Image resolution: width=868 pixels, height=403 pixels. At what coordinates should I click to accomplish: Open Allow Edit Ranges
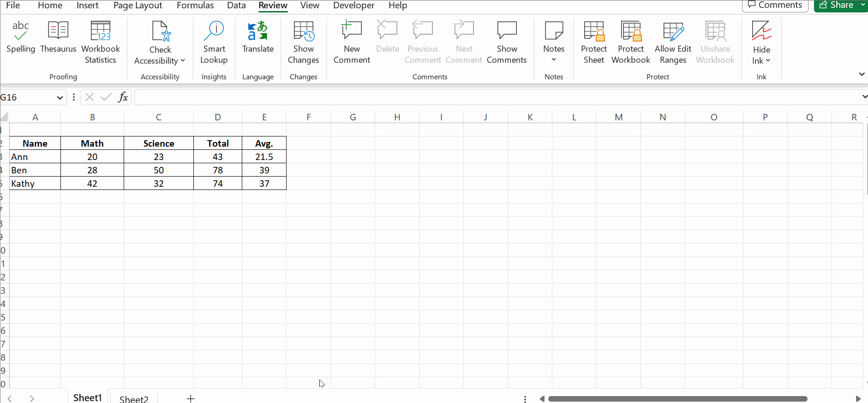tap(673, 42)
